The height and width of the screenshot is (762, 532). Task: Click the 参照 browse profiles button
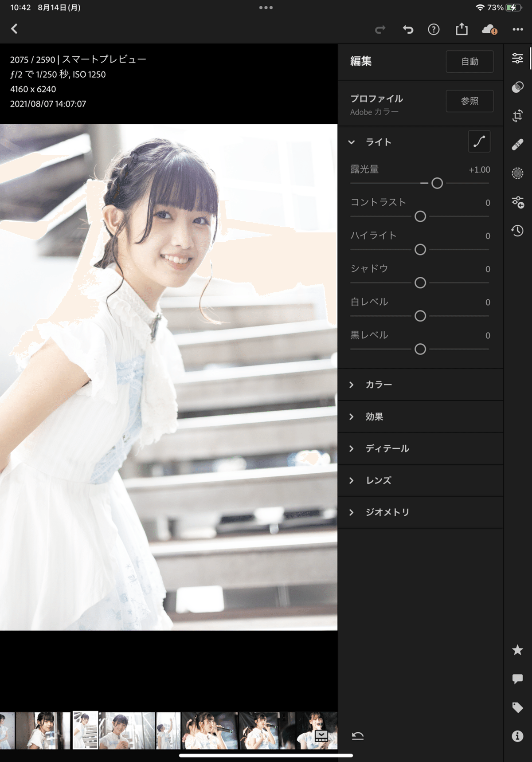(x=469, y=101)
